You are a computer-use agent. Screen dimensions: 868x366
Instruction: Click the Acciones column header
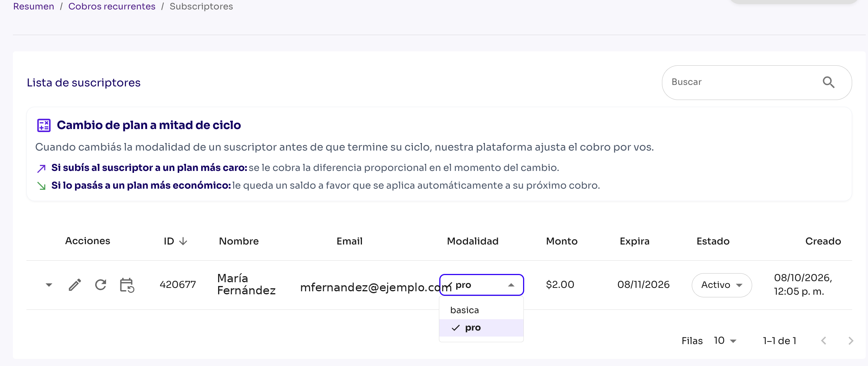[88, 241]
